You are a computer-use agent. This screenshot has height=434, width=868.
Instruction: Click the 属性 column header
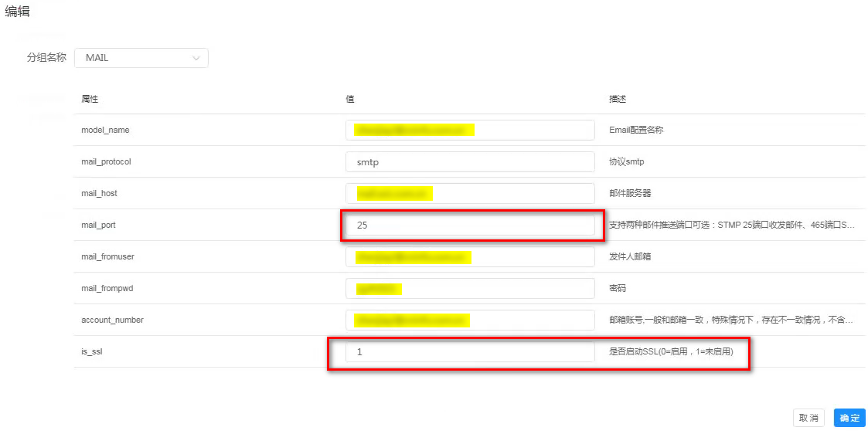coord(90,99)
